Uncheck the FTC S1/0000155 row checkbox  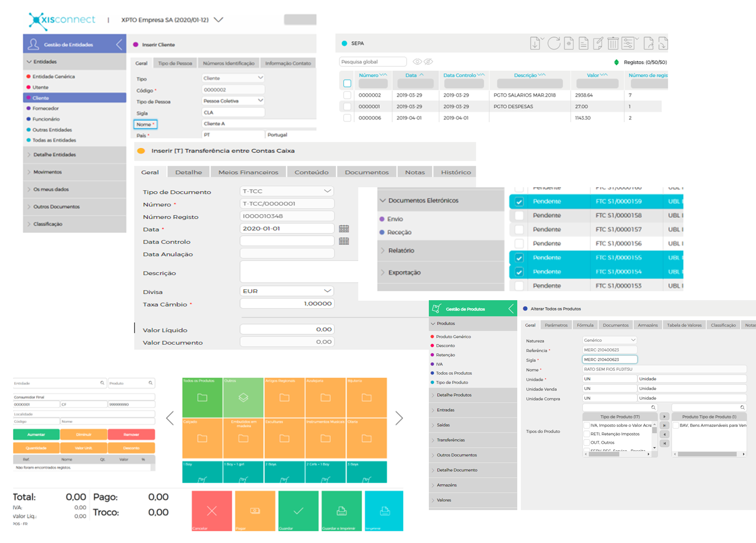(x=519, y=258)
